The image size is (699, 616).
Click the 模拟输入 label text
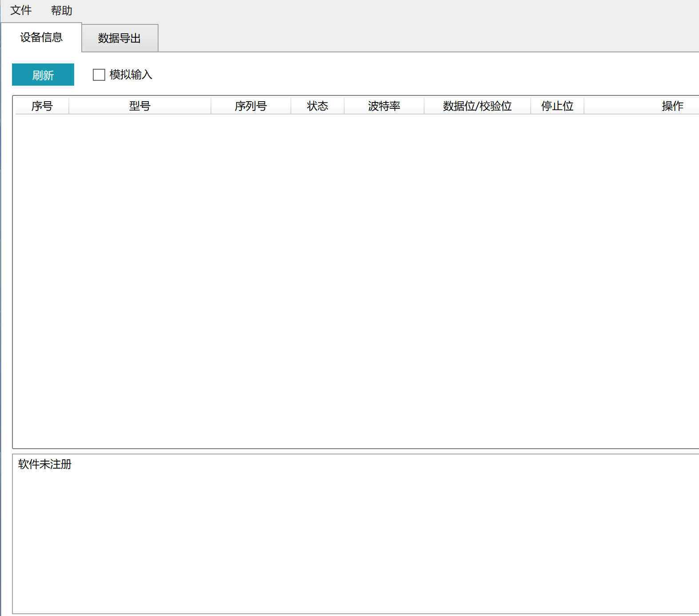[131, 75]
